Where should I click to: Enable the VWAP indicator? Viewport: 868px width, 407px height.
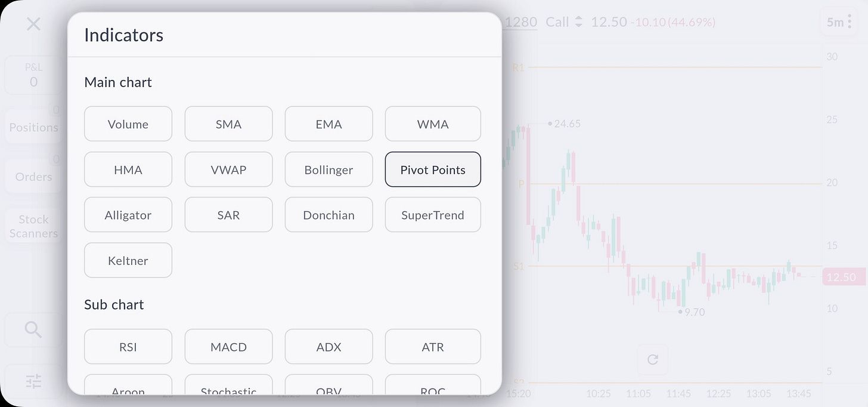pos(228,169)
